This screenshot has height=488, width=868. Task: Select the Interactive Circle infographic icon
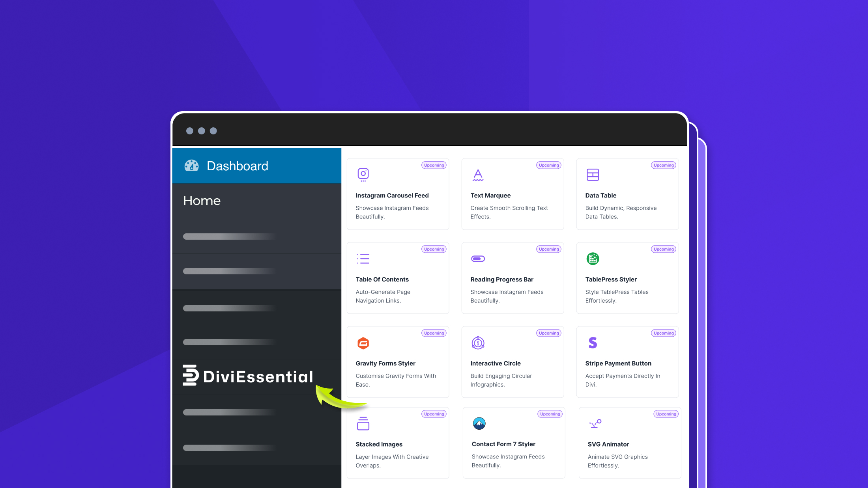(478, 343)
